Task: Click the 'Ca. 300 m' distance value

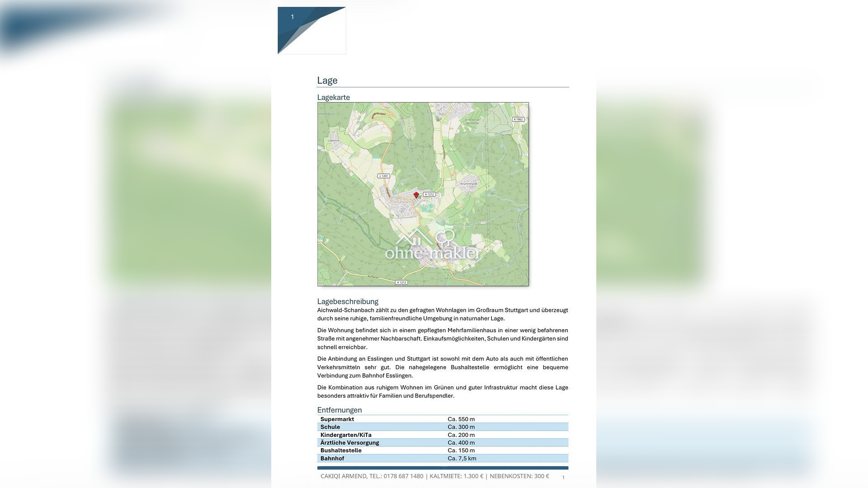Action: click(x=461, y=427)
